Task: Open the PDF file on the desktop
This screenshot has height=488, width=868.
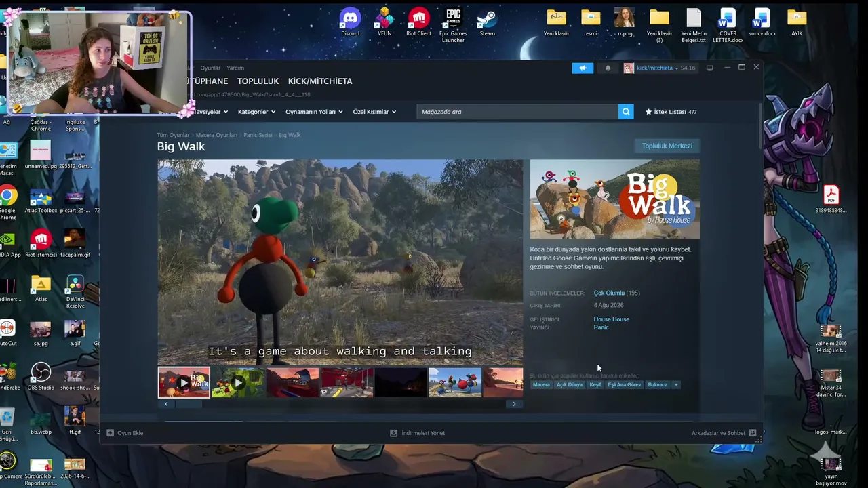Action: 831,200
